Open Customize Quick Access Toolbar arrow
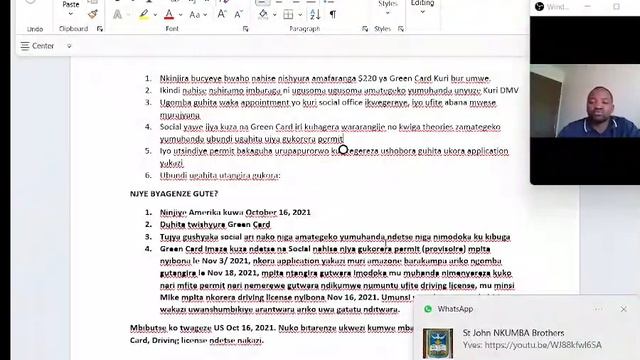The width and height of the screenshot is (640, 360). pos(69,46)
